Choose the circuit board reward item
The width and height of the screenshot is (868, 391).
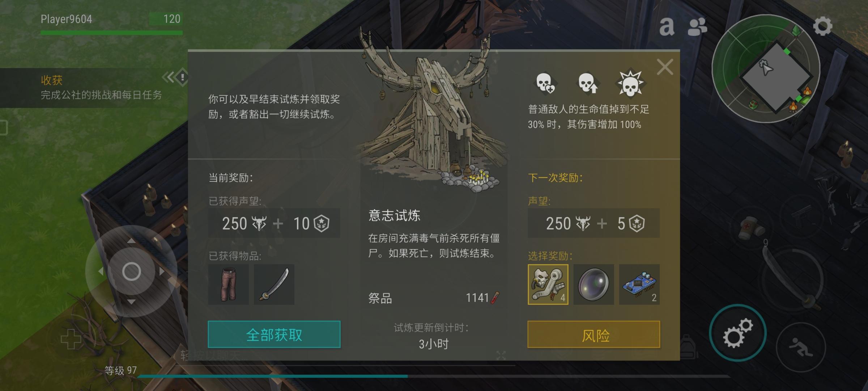click(x=639, y=284)
